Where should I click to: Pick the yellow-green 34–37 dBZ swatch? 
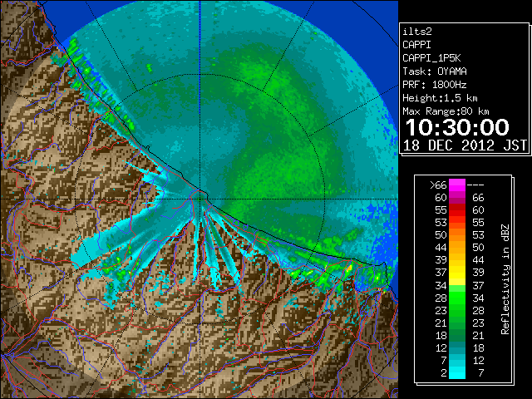pos(457,285)
